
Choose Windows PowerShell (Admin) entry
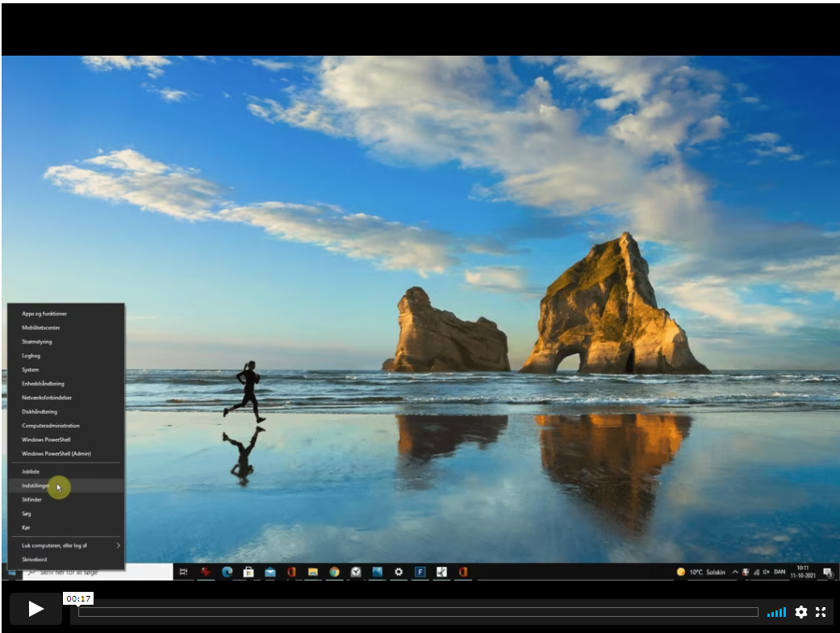tap(56, 454)
